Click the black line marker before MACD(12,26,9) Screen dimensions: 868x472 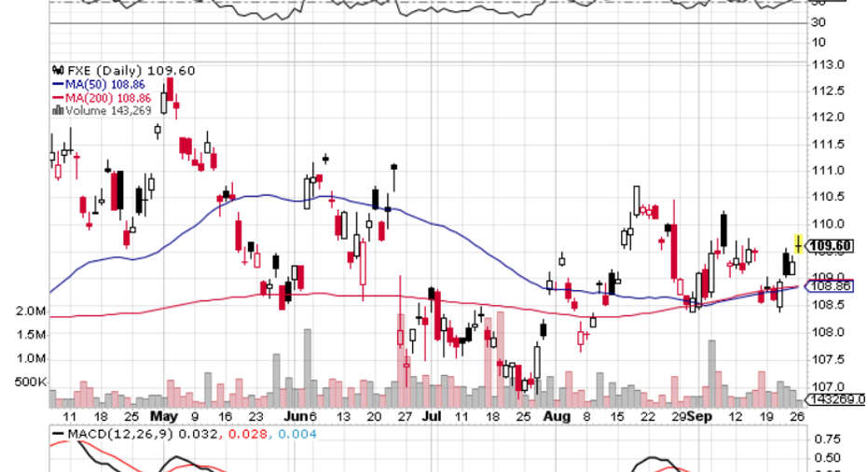click(x=58, y=434)
